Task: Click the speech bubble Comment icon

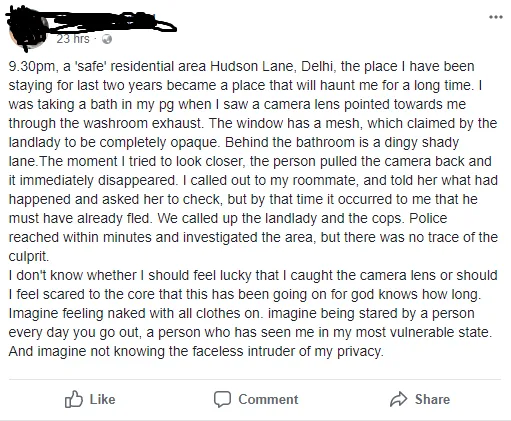Action: 222,399
